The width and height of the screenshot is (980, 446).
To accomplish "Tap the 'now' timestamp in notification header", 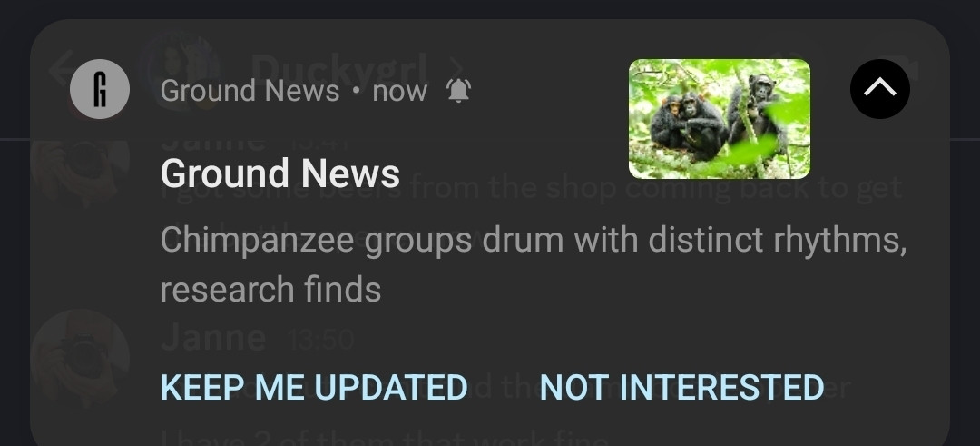I will (x=400, y=92).
